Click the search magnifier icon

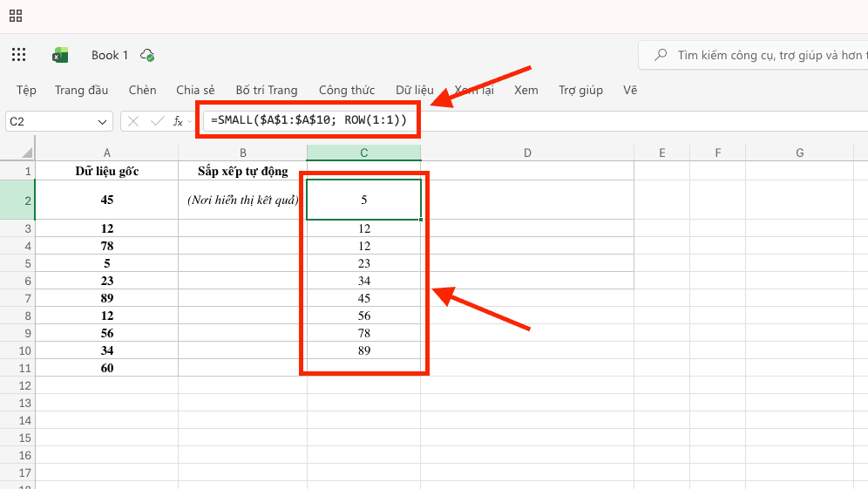(x=661, y=55)
